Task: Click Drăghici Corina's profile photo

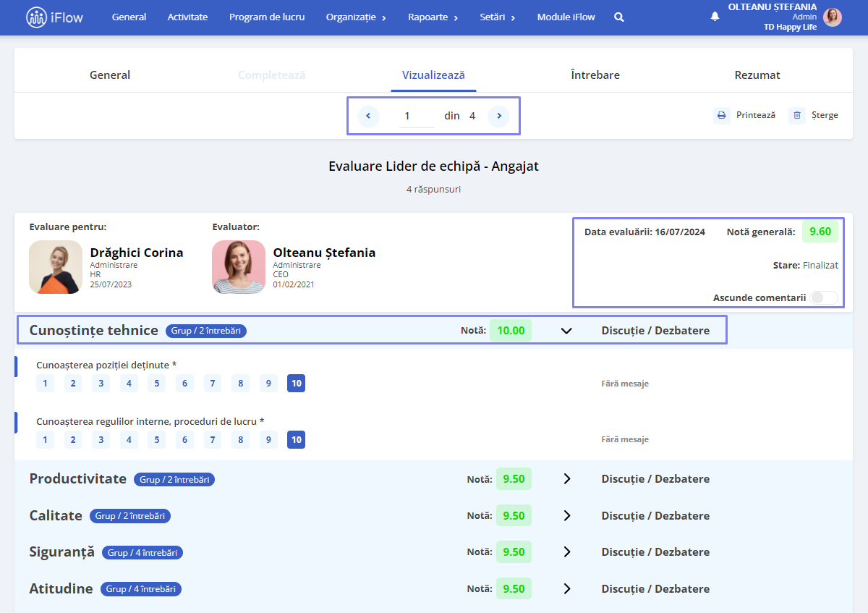Action: pos(56,267)
